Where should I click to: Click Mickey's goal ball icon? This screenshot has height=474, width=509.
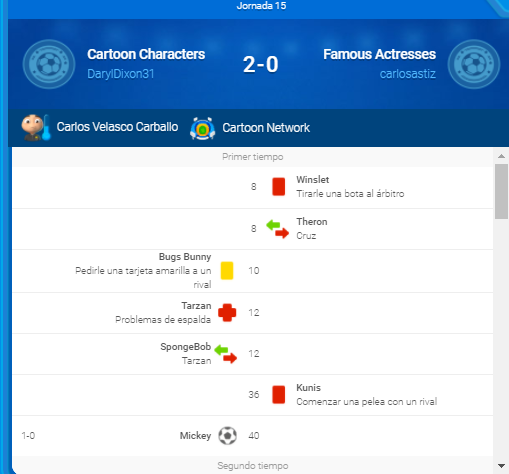pyautogui.click(x=227, y=436)
